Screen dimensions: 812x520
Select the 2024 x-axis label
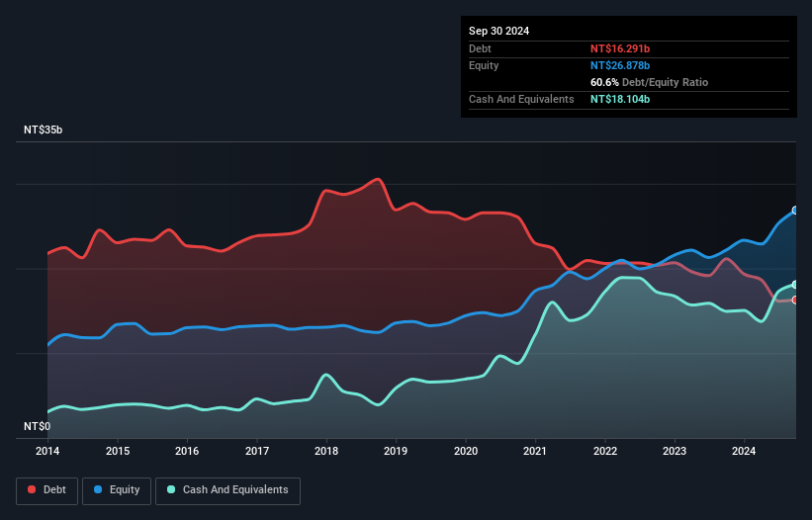(744, 451)
